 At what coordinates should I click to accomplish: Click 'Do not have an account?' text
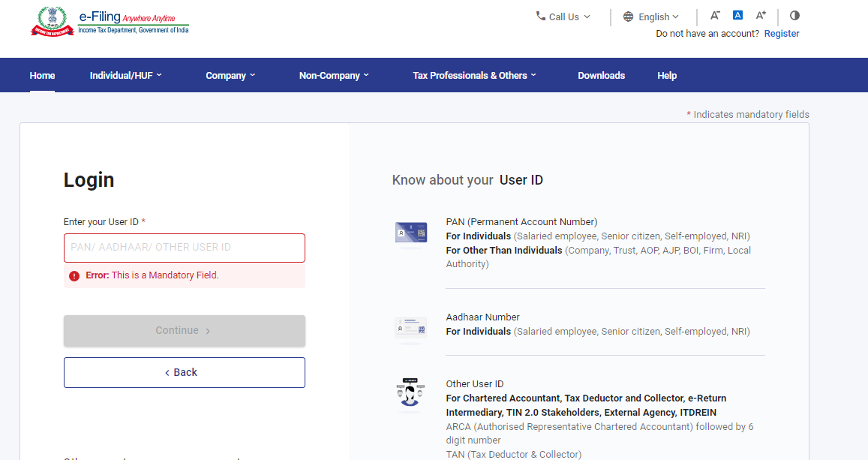point(707,33)
